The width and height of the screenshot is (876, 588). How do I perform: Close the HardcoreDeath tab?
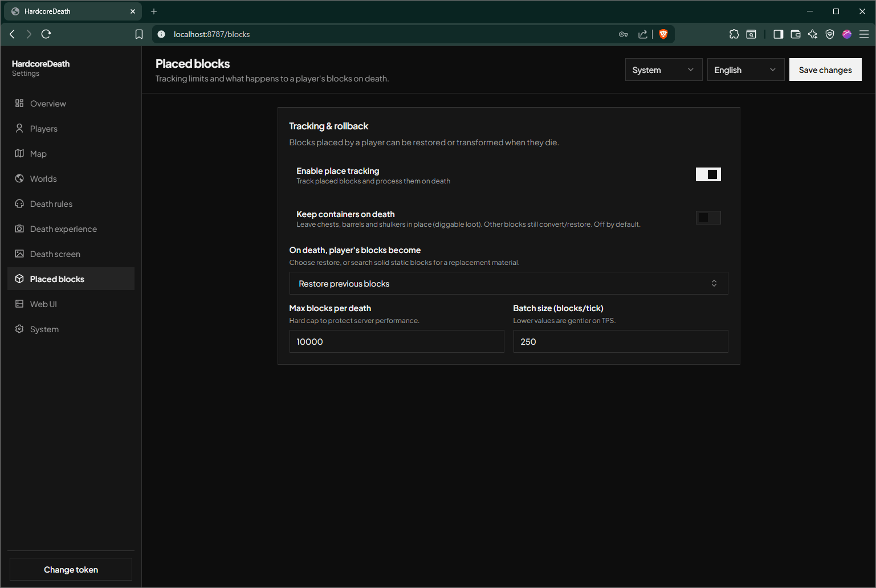pyautogui.click(x=133, y=11)
